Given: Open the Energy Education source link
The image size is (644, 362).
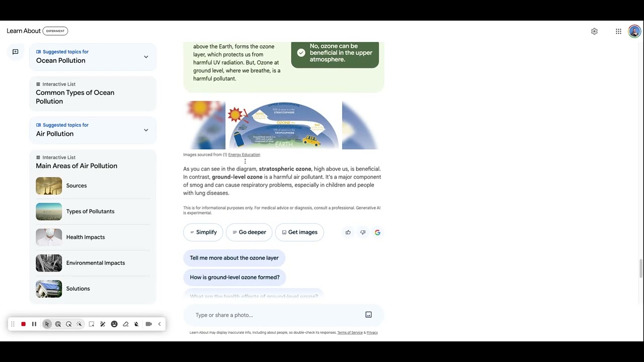Looking at the screenshot, I should pos(244,154).
